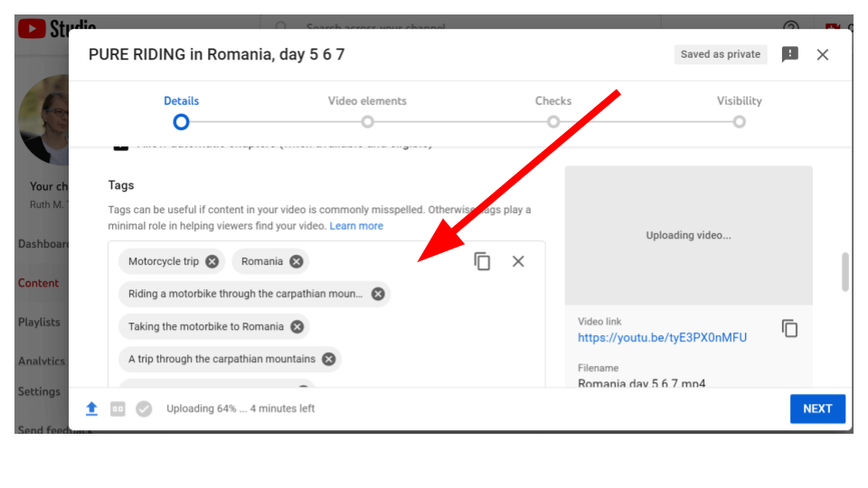The image size is (868, 488).
Task: Go to the Video elements step
Action: tap(367, 100)
